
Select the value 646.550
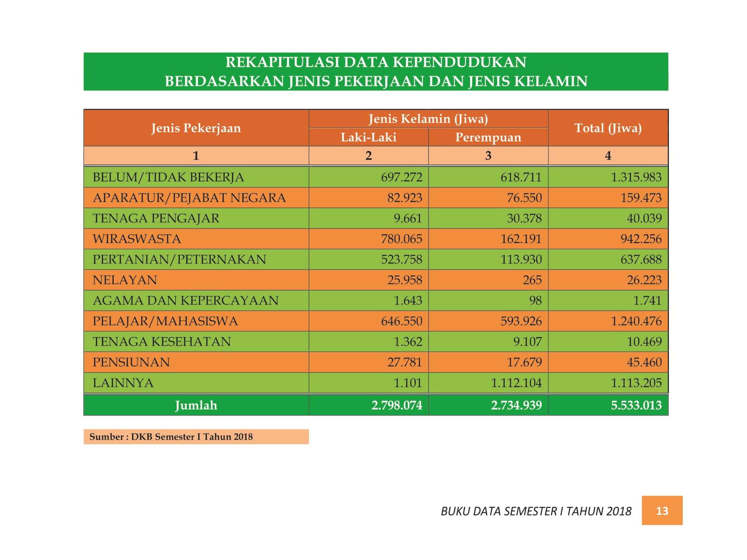[x=402, y=321]
